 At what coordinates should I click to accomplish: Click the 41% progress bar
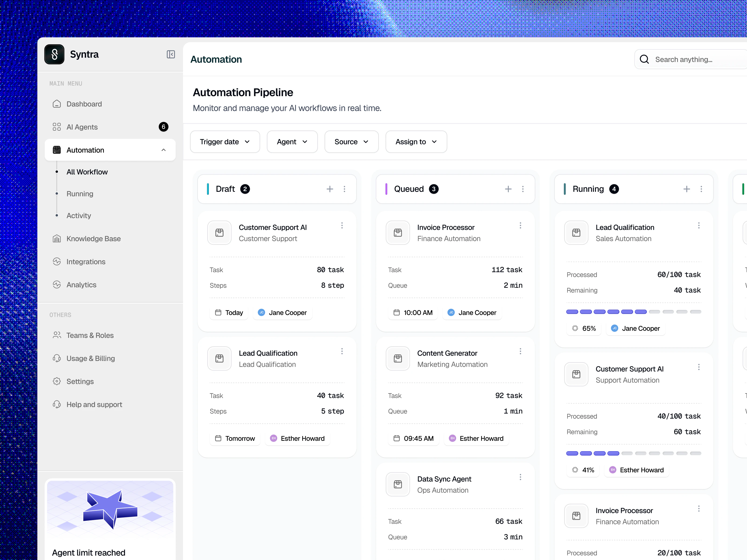[x=634, y=453]
